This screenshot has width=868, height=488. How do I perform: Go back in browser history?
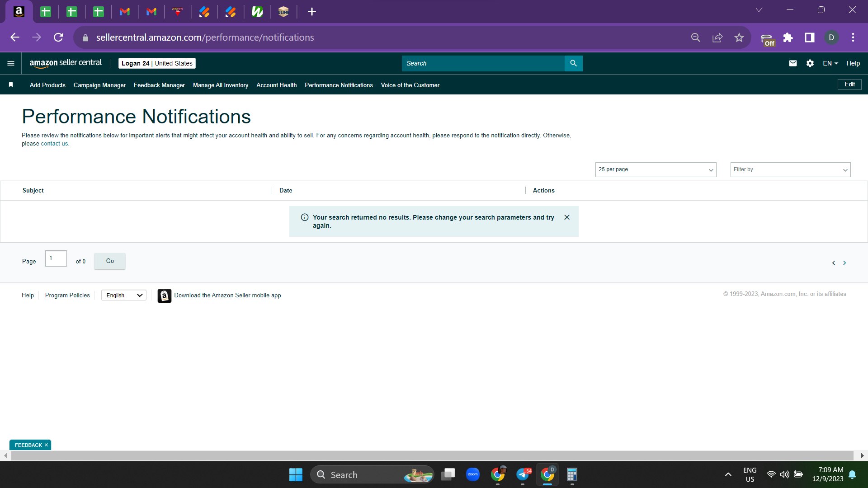pyautogui.click(x=15, y=38)
